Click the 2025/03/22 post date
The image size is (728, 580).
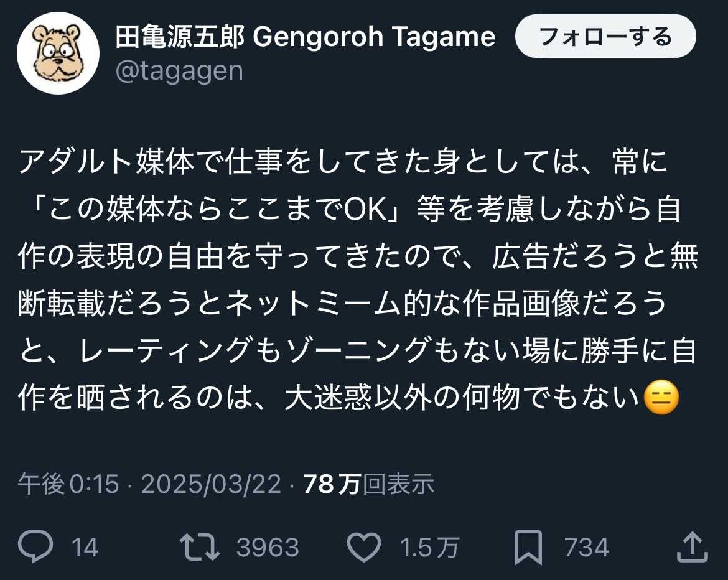211,484
